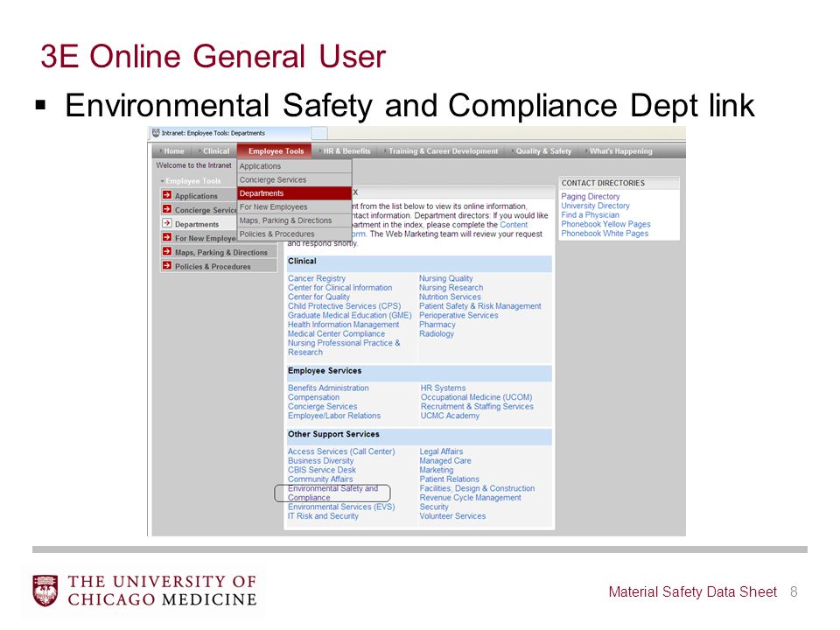This screenshot has height=630, width=840.
Task: Open Facilities, Design & Construction link
Action: [x=477, y=488]
